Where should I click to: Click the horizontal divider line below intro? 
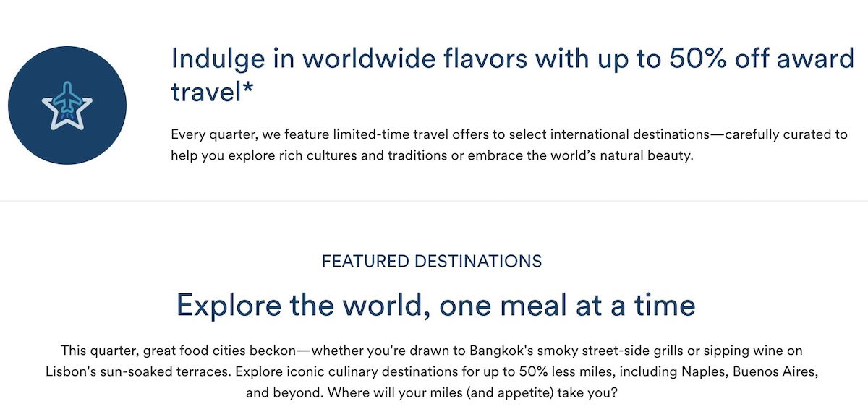[x=434, y=201]
